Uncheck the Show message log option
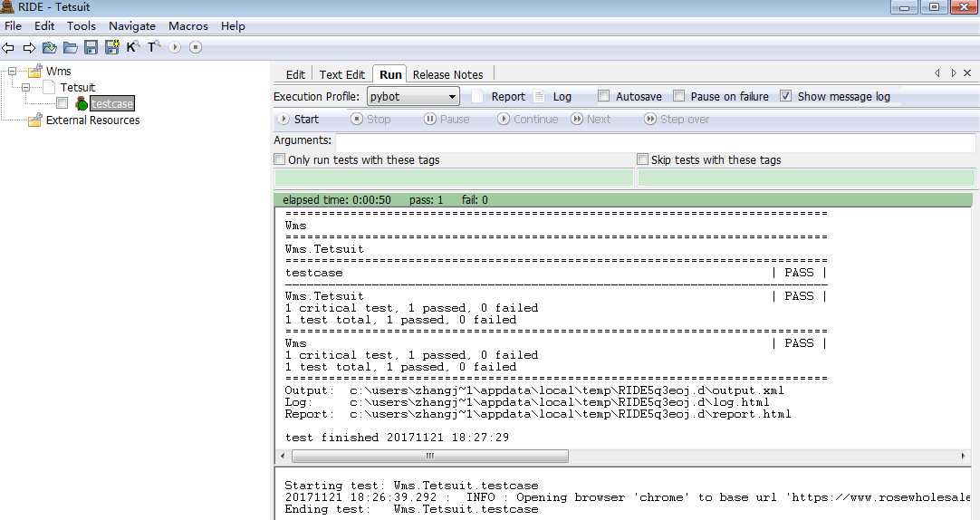The height and width of the screenshot is (520, 980). pos(785,96)
